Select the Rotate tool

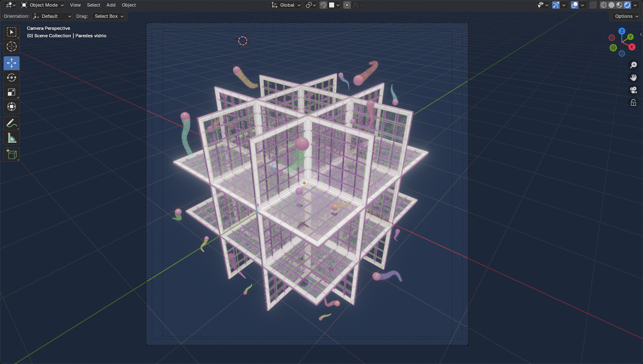pyautogui.click(x=11, y=78)
